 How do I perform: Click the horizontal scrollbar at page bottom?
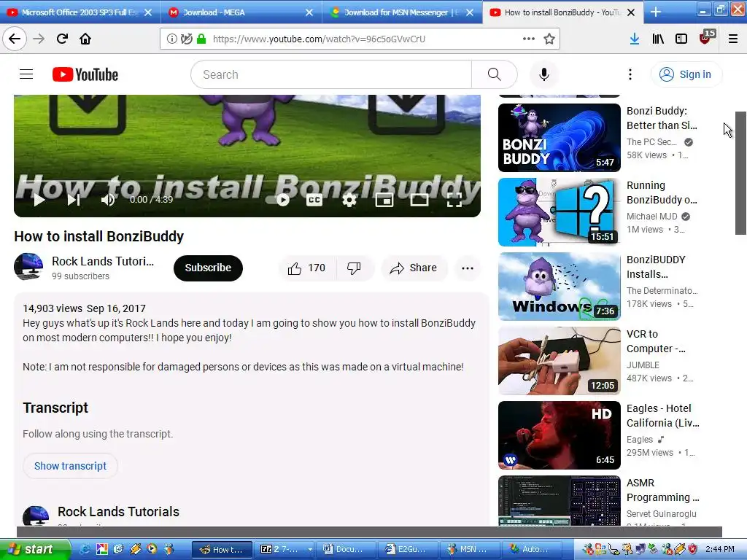(369, 532)
